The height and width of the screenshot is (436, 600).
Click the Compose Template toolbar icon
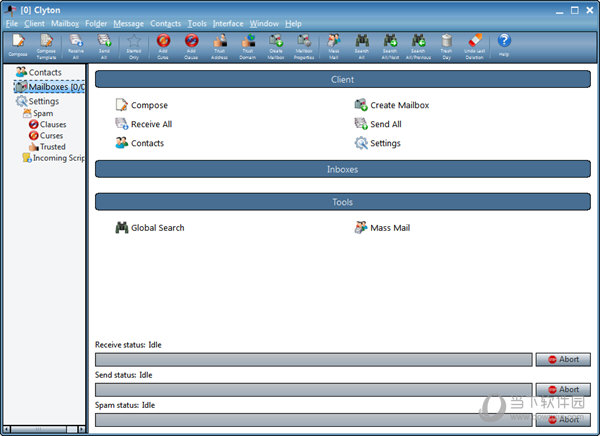47,45
